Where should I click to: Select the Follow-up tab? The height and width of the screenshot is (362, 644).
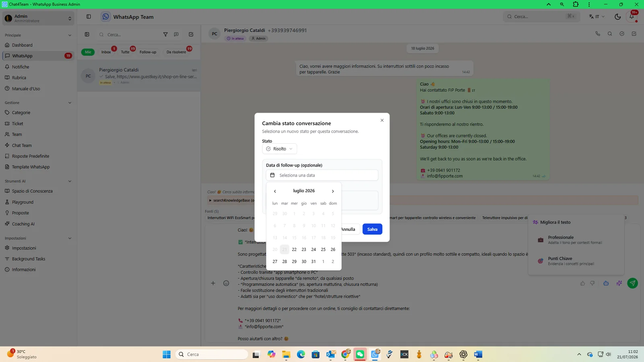pos(148,52)
